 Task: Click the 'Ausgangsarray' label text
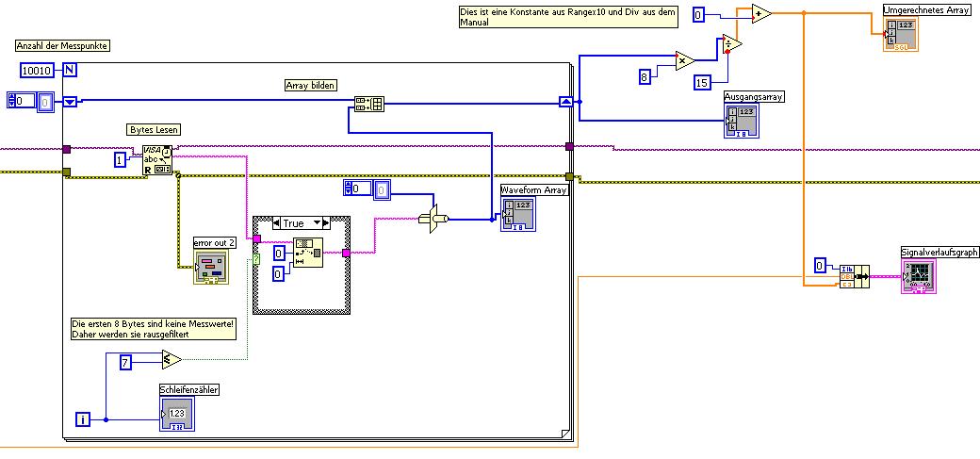pyautogui.click(x=754, y=97)
